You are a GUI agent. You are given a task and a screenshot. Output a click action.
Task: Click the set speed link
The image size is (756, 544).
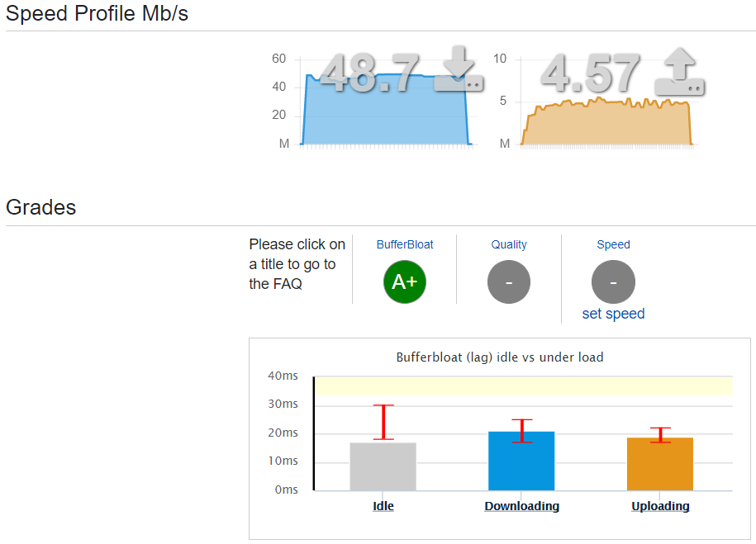click(613, 314)
